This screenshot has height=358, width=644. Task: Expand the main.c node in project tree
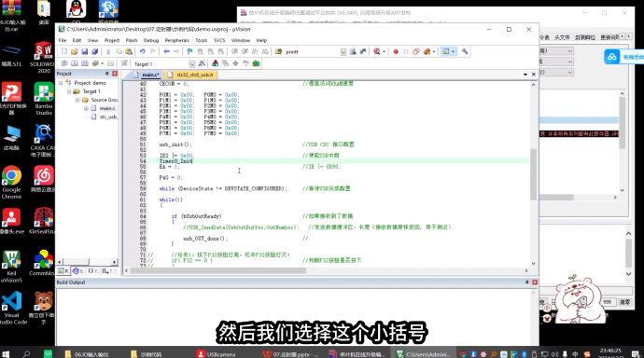[86, 108]
